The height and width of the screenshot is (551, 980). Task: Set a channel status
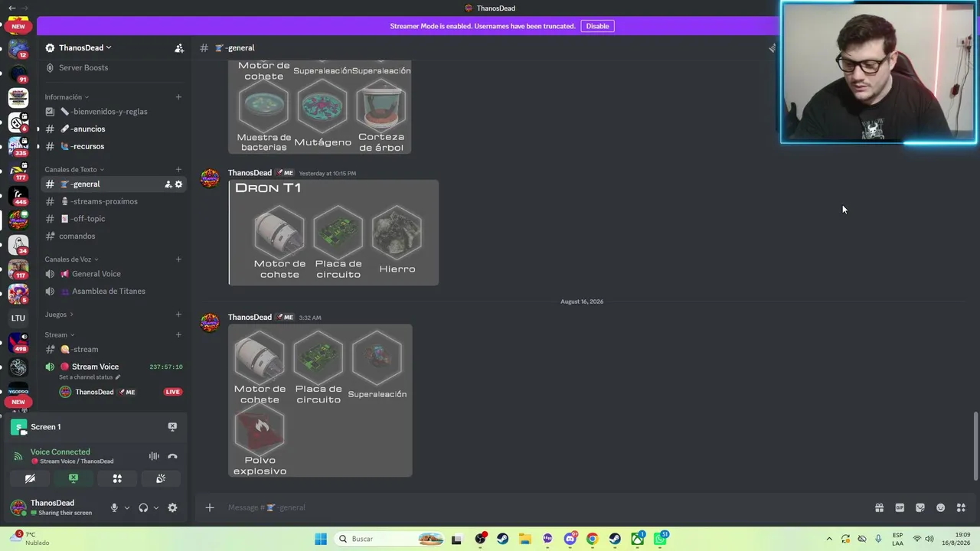coord(89,377)
